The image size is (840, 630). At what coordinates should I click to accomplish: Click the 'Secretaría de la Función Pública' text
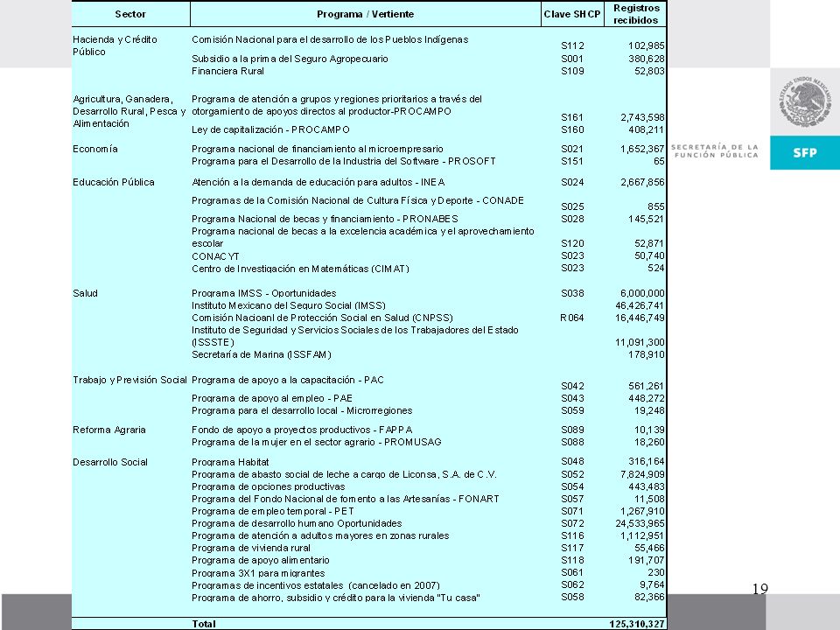[x=715, y=151]
